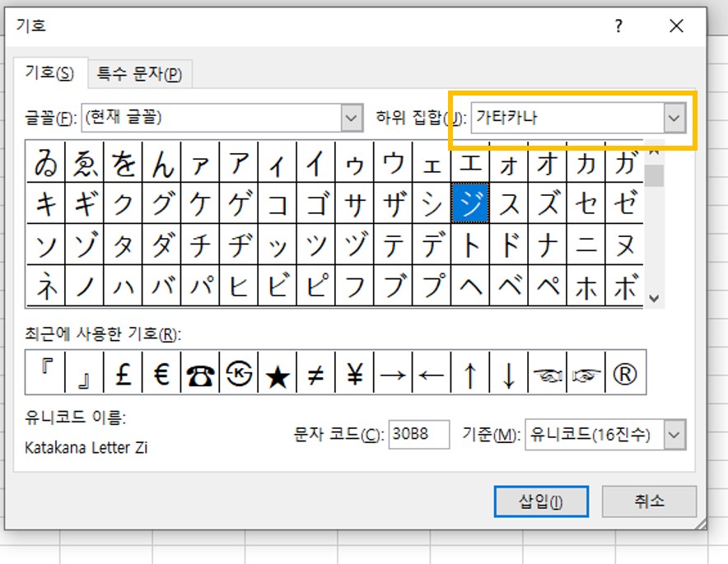Choose the up arrow ↑ recent symbol
The image size is (728, 564).
[470, 372]
